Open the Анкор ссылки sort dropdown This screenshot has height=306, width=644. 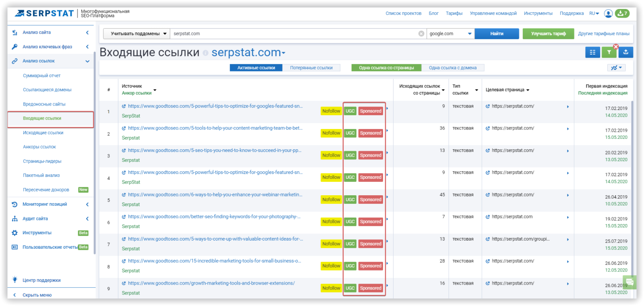click(x=155, y=90)
